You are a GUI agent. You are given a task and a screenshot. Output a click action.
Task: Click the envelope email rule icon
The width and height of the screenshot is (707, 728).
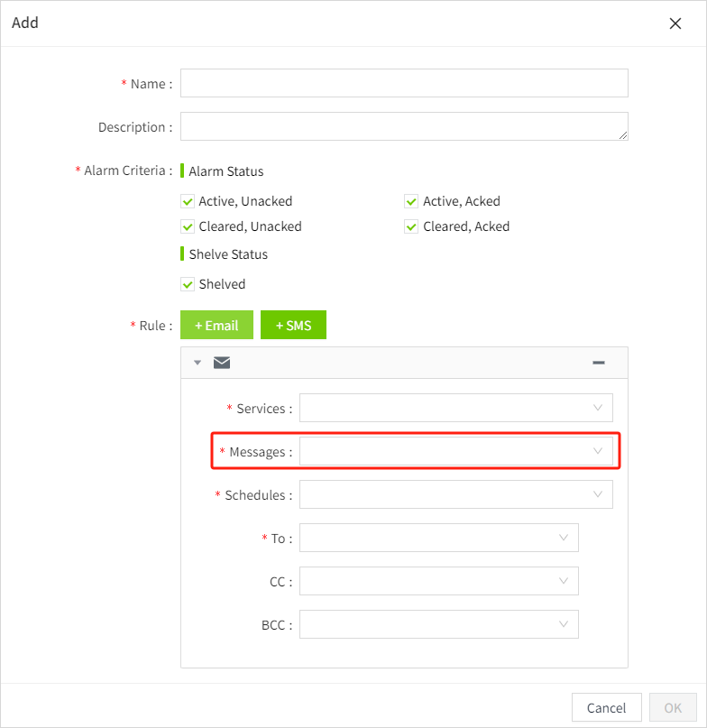coord(222,363)
